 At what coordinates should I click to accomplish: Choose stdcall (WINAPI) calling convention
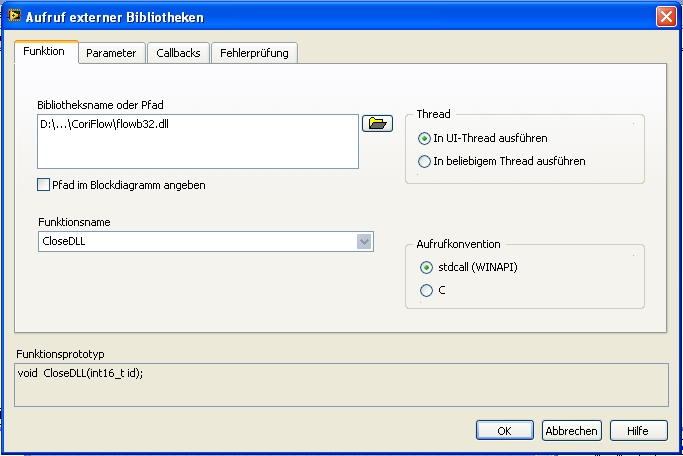427,268
